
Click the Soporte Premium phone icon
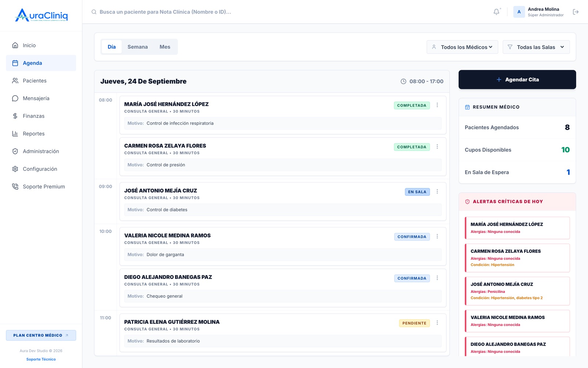pyautogui.click(x=15, y=187)
